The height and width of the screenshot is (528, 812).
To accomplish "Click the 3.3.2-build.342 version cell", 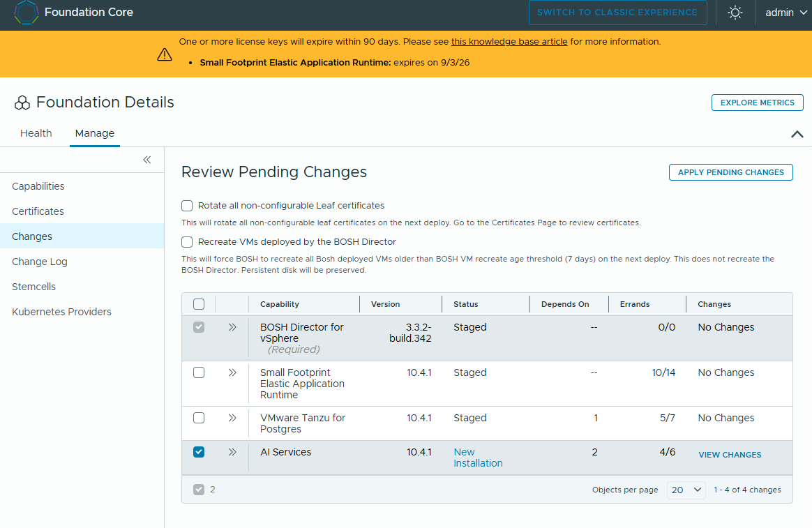I will [410, 333].
